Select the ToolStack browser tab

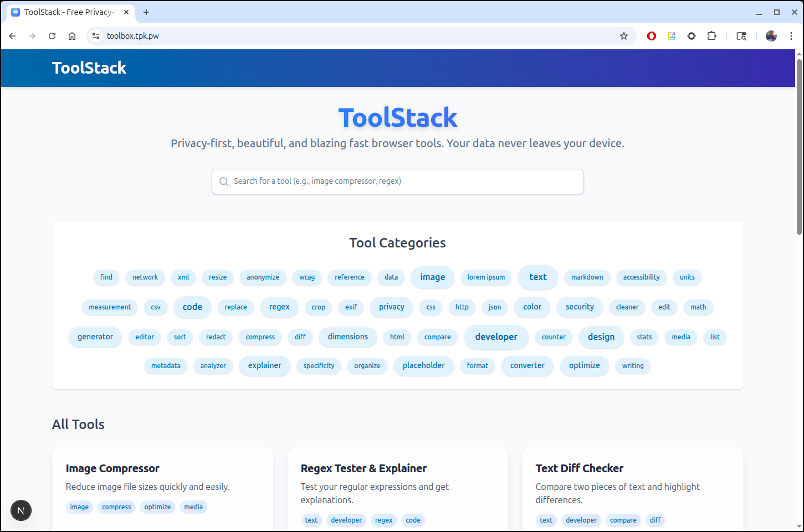click(66, 12)
